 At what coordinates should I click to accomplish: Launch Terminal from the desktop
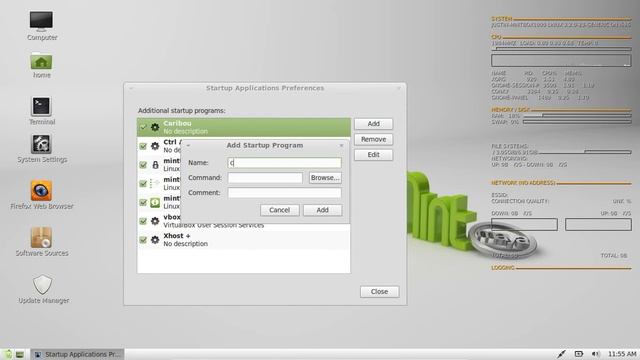click(41, 106)
